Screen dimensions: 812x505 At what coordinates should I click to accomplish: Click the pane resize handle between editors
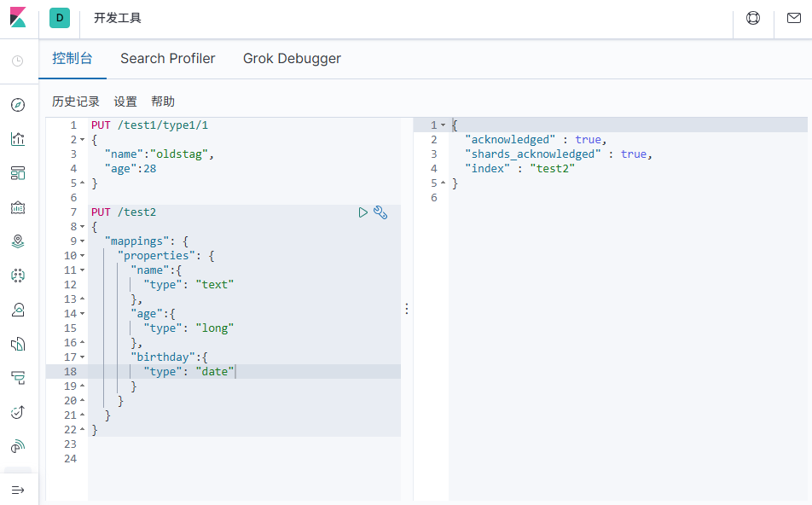pyautogui.click(x=407, y=309)
